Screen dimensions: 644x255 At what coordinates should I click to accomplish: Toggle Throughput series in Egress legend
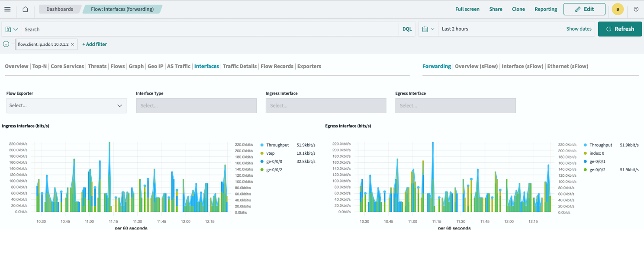coord(601,145)
